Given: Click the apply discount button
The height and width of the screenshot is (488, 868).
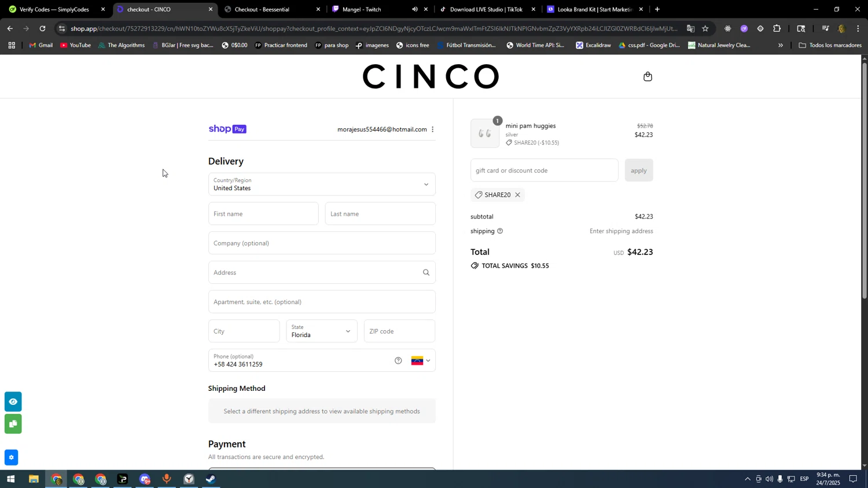Looking at the screenshot, I should 639,171.
